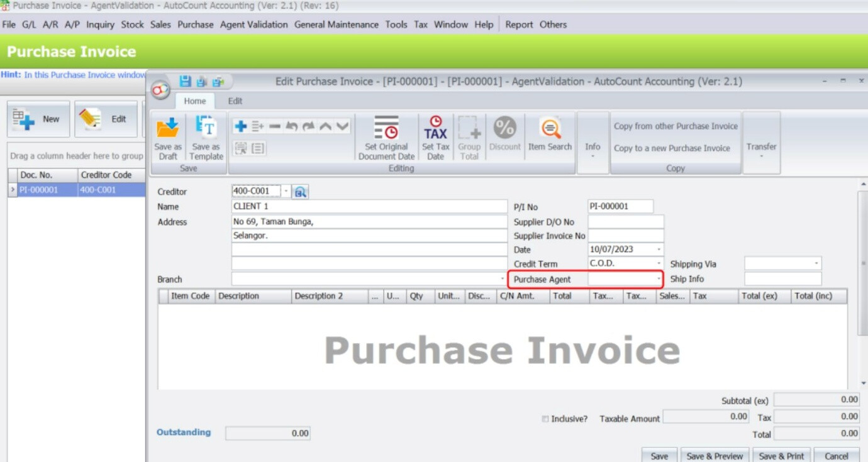This screenshot has height=462, width=868.
Task: Open the Date picker dropdown arrow
Action: [x=659, y=250]
